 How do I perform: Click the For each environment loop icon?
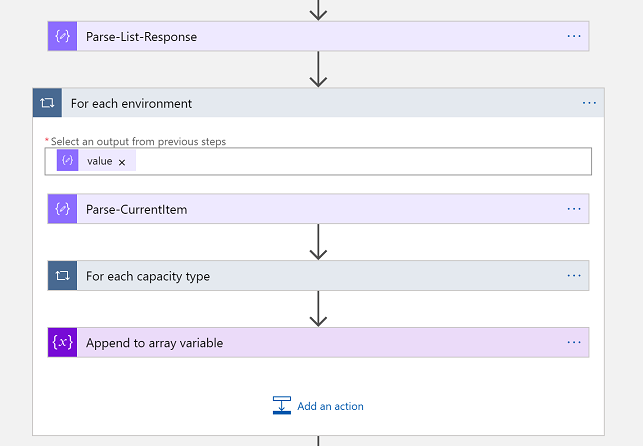coord(47,103)
